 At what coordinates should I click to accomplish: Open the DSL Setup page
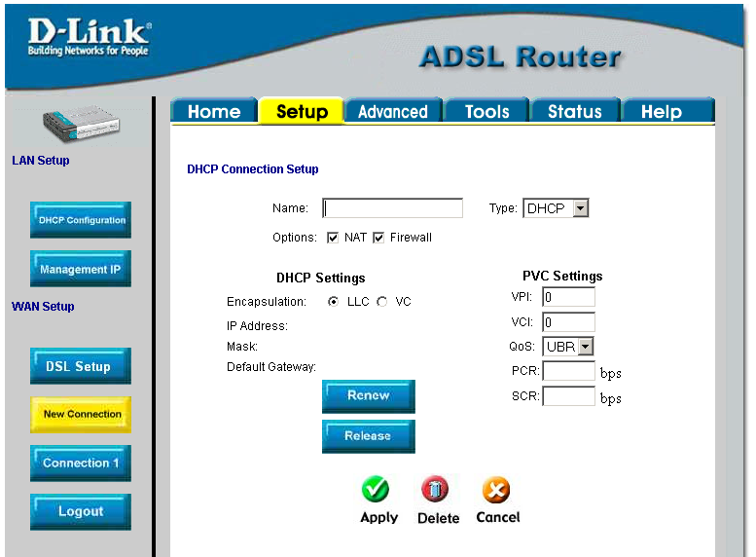pyautogui.click(x=81, y=366)
